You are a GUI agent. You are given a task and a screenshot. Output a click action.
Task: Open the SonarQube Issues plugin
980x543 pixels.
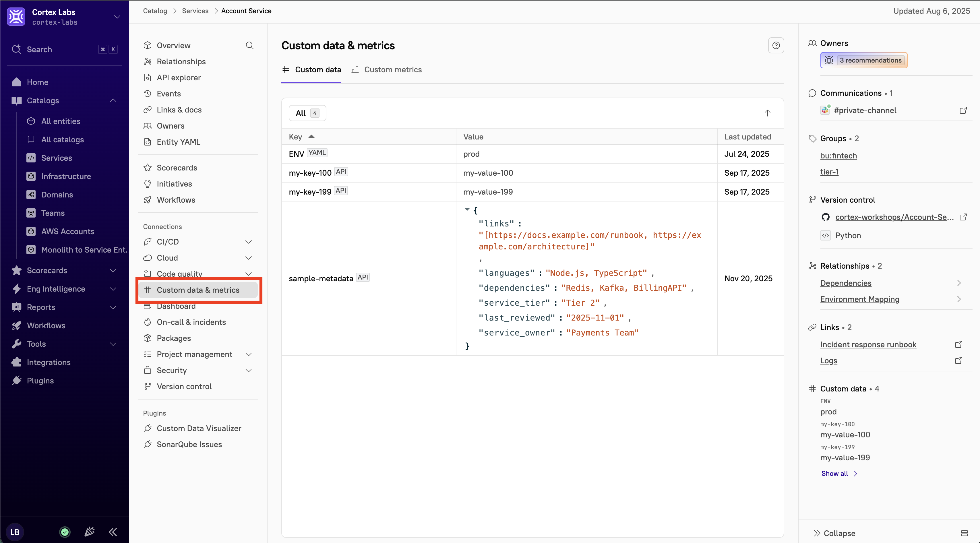tap(189, 444)
